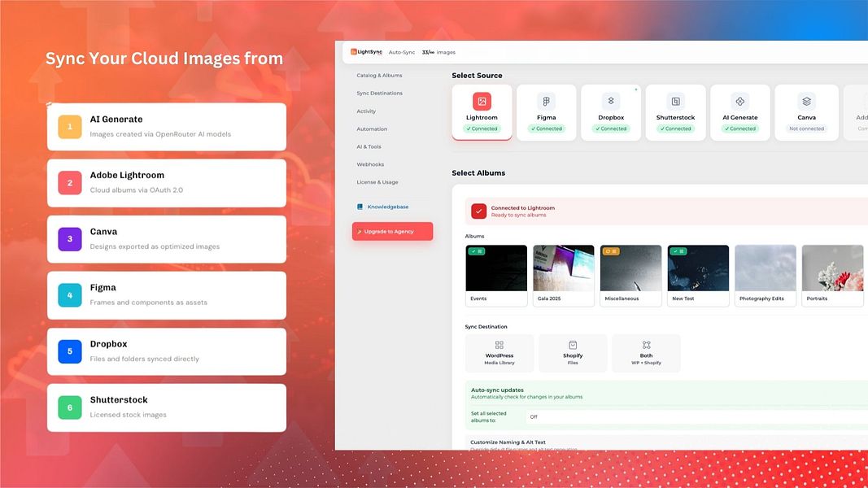
Task: Open Automation in the sidebar
Action: tap(372, 129)
